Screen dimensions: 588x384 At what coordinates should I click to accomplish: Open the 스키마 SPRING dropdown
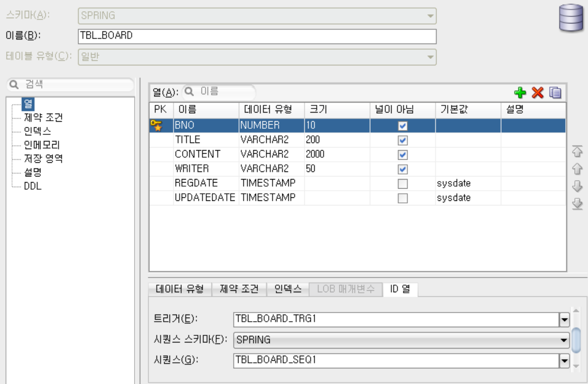[x=257, y=16]
